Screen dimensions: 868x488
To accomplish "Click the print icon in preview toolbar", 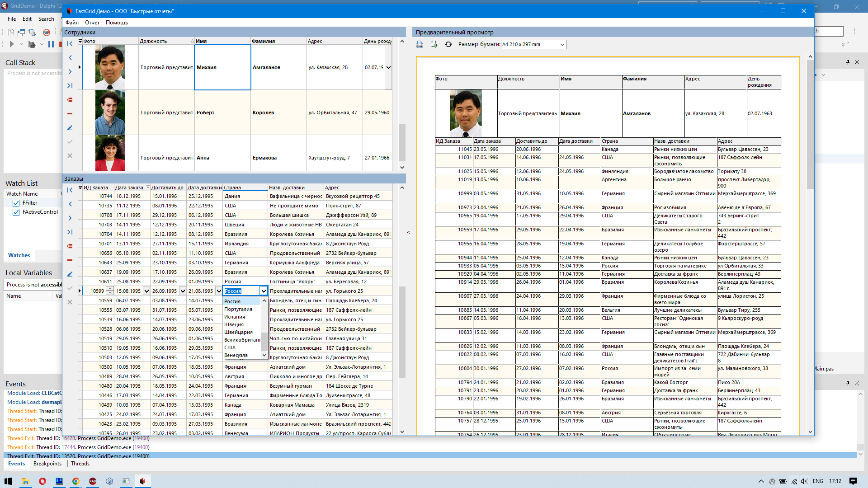I will (420, 44).
